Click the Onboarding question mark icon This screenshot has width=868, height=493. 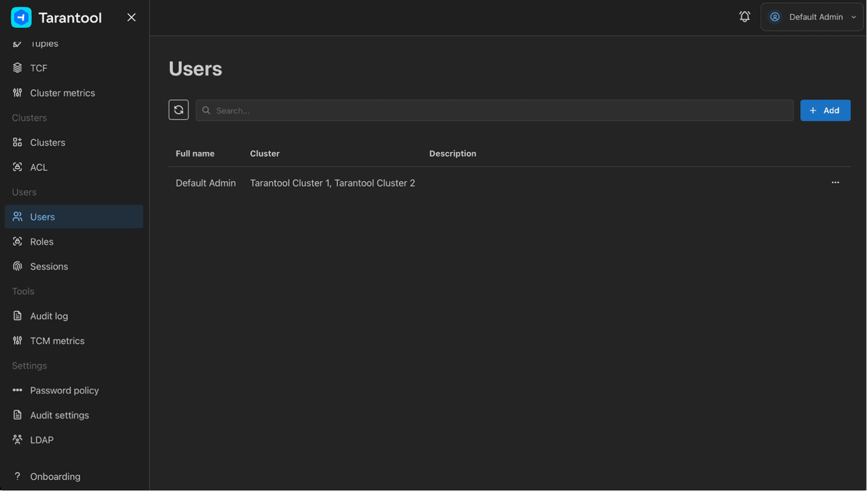pos(17,476)
